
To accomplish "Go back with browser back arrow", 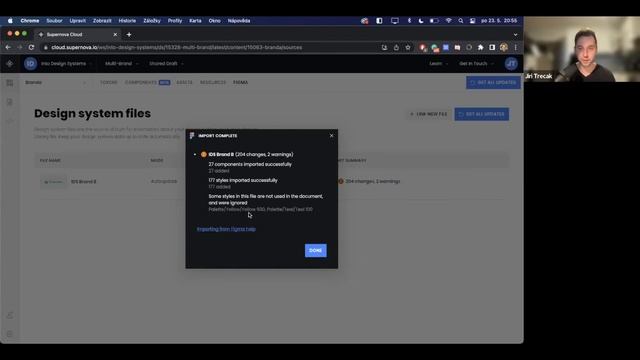I will (8, 47).
